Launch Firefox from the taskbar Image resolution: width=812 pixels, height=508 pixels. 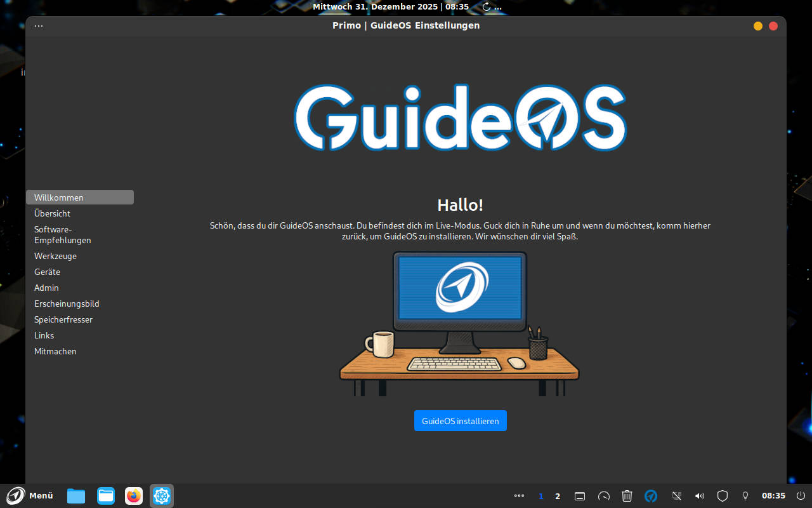[x=133, y=496]
